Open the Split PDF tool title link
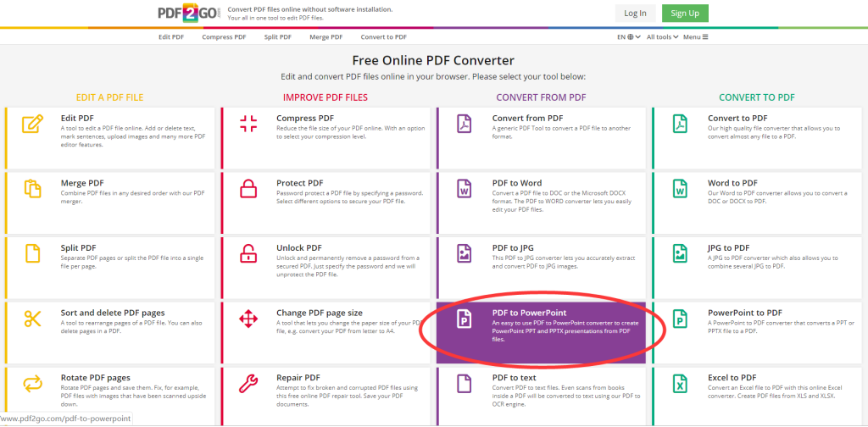This screenshot has height=427, width=868. pyautogui.click(x=79, y=247)
